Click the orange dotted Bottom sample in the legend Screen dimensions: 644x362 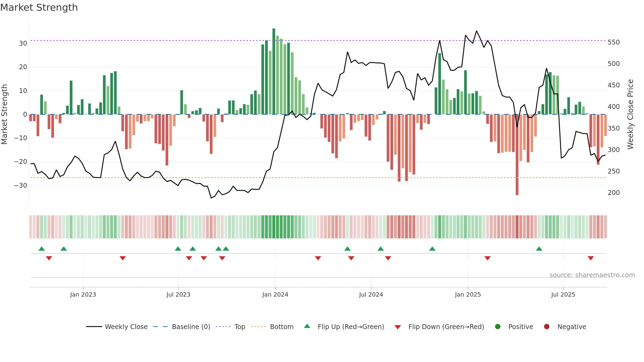pyautogui.click(x=259, y=327)
